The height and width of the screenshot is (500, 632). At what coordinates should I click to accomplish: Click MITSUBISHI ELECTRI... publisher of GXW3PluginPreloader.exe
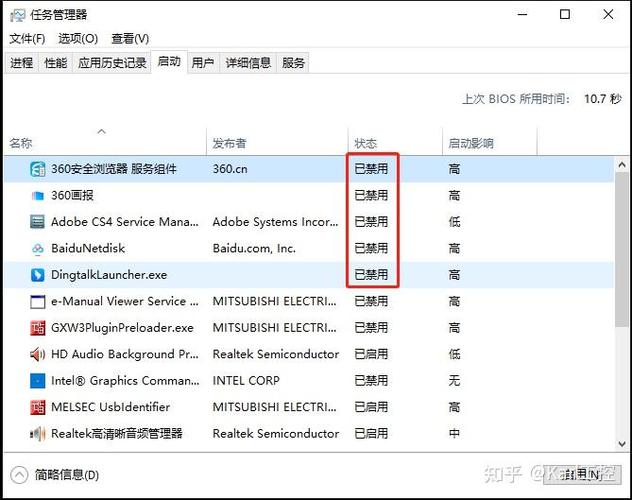[x=274, y=328]
